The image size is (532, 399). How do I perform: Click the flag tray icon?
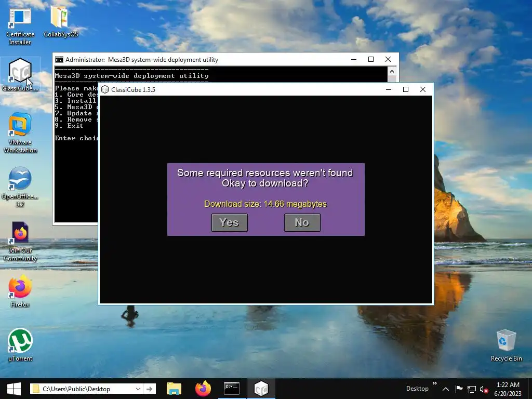tap(459, 389)
